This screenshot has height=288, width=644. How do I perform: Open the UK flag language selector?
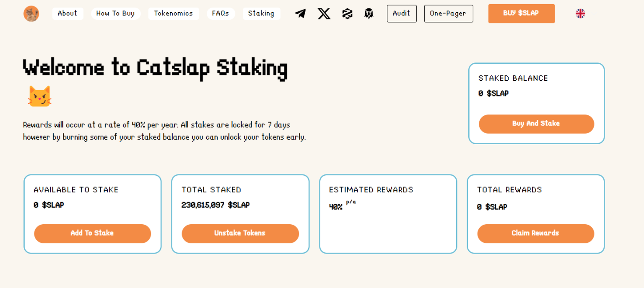click(x=580, y=13)
